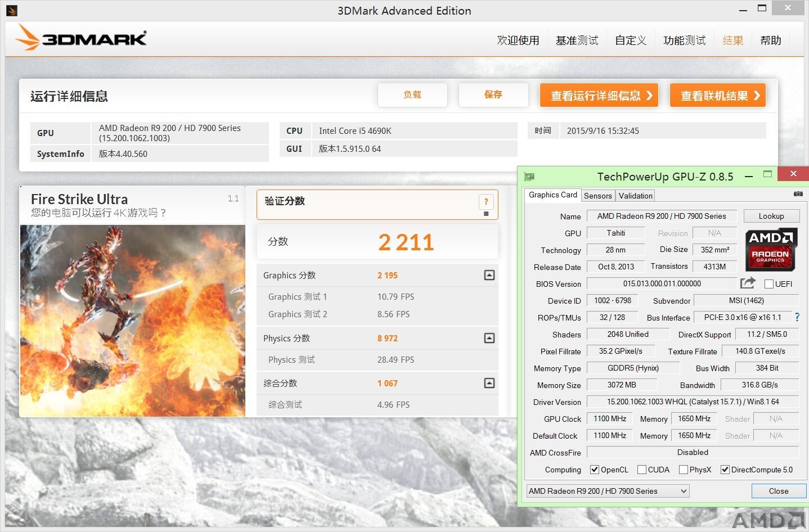This screenshot has height=532, width=809.
Task: Open the GPU selection dropdown in GPU-Z
Action: pos(608,491)
